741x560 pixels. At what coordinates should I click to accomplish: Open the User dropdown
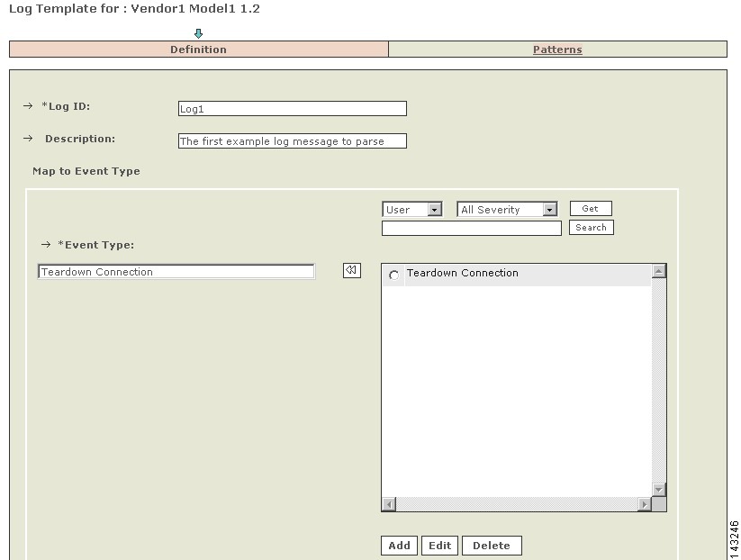pos(412,210)
